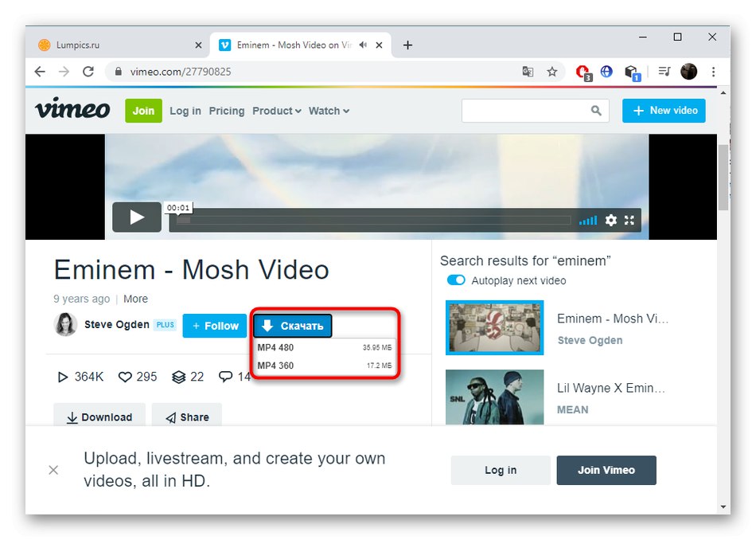
Task: Open a new browser tab
Action: [408, 45]
